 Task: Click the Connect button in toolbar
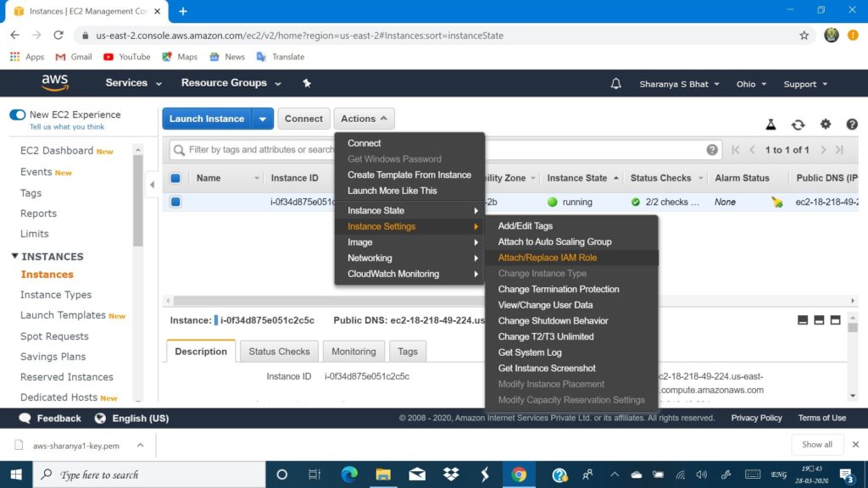click(303, 119)
